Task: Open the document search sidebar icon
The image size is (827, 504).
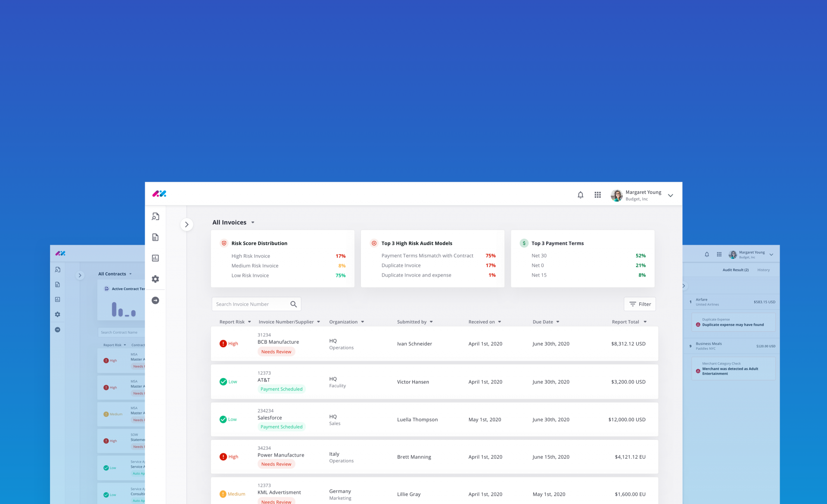Action: tap(155, 216)
